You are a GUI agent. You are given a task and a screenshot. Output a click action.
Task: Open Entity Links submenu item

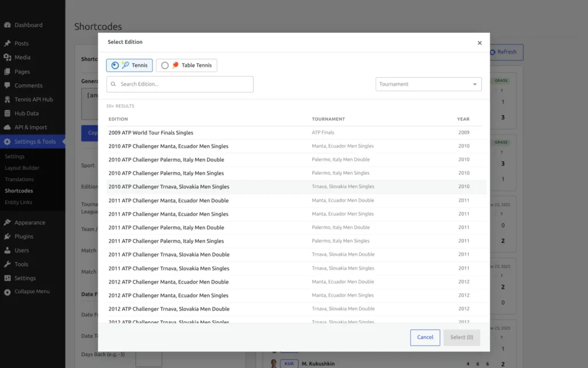(18, 202)
